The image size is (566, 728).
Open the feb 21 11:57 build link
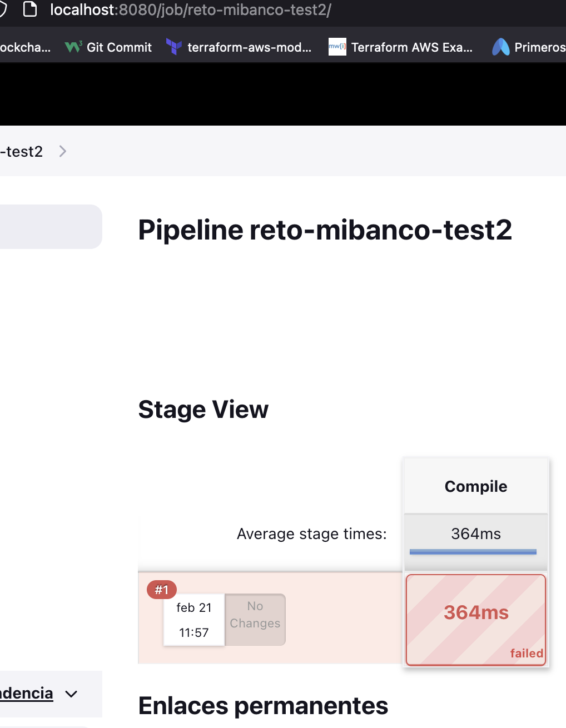[x=193, y=619]
